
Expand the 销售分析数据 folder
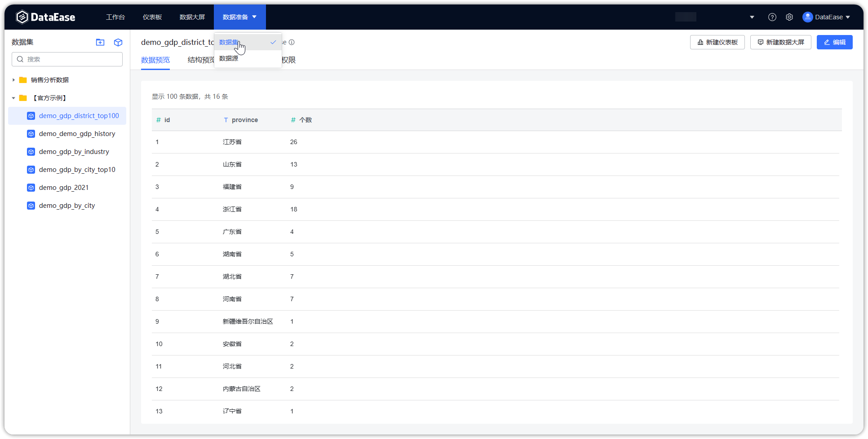coord(13,79)
